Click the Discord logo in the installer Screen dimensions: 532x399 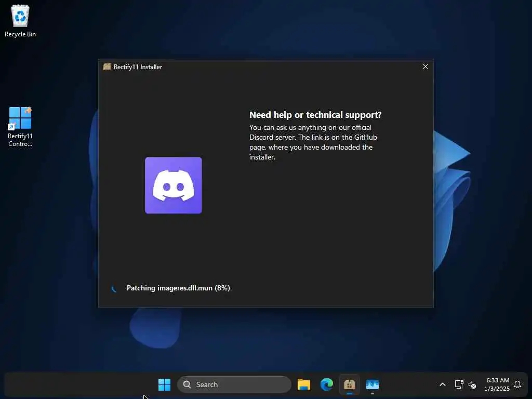(x=174, y=185)
